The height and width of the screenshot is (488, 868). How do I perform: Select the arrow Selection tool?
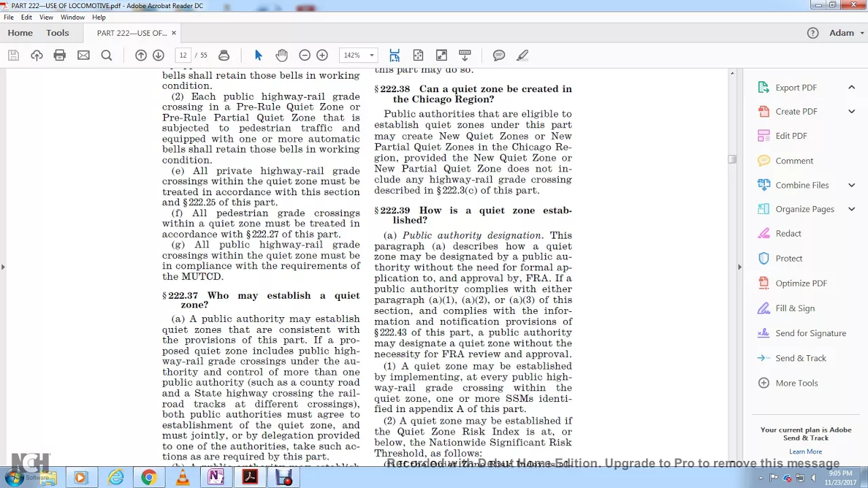(x=258, y=56)
